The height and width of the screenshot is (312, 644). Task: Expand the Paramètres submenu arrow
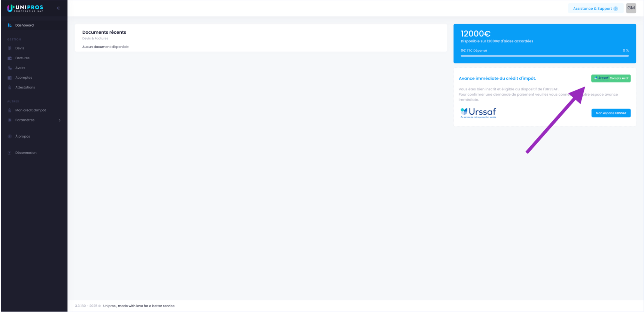60,120
